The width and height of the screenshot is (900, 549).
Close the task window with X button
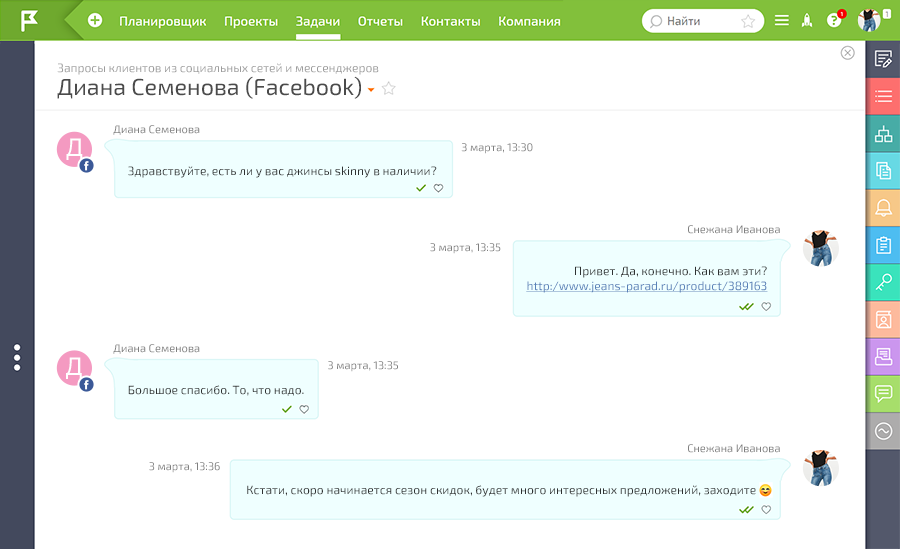(847, 53)
